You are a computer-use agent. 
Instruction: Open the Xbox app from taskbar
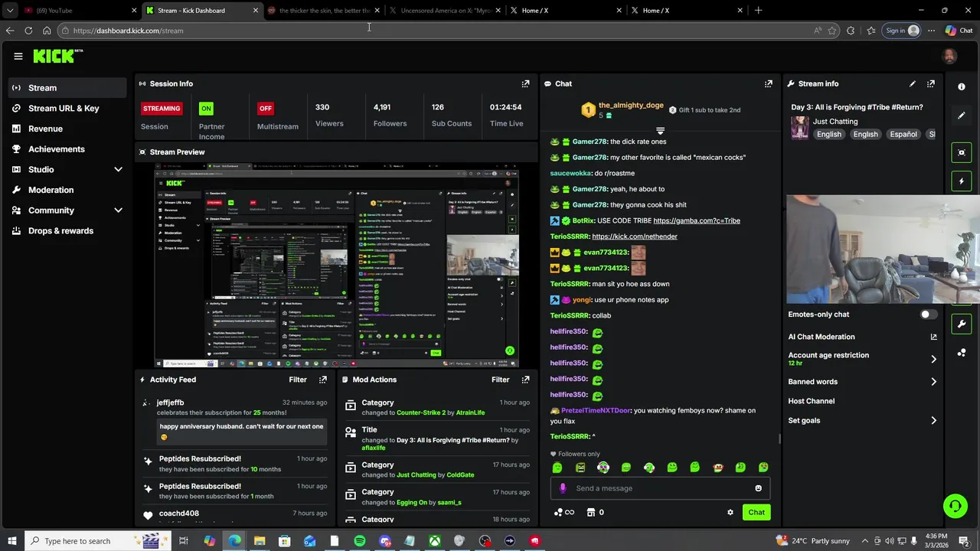click(x=434, y=541)
